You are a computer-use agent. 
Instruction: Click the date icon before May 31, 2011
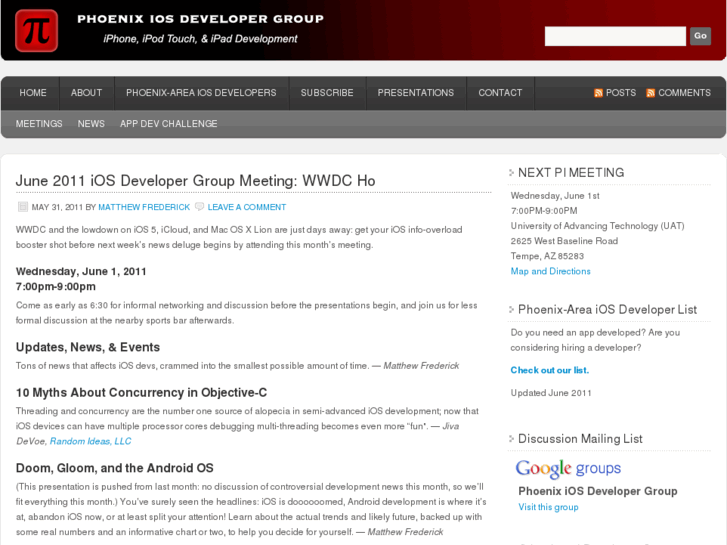click(x=22, y=206)
